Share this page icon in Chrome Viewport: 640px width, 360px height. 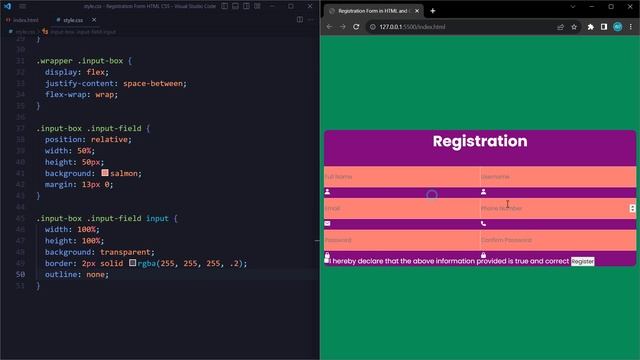click(560, 27)
